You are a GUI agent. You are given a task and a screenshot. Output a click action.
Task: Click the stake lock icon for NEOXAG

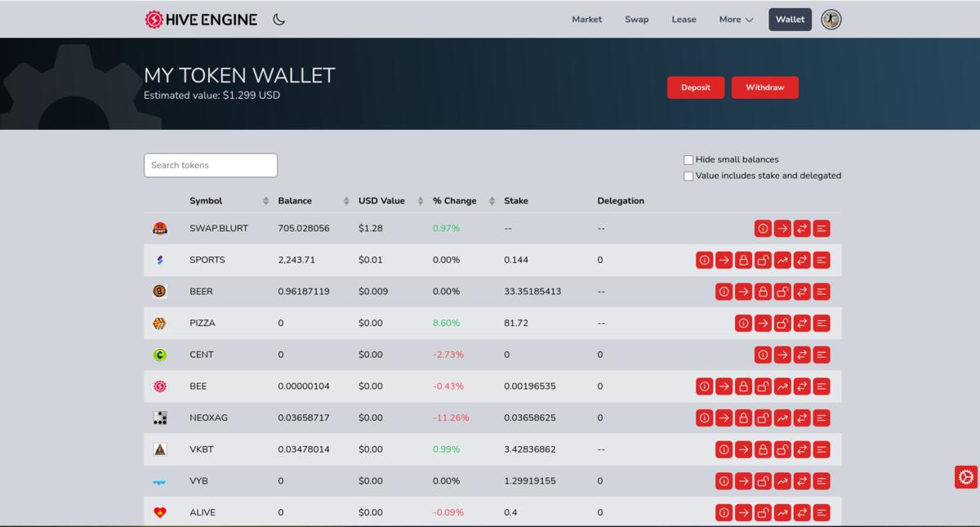(x=743, y=418)
